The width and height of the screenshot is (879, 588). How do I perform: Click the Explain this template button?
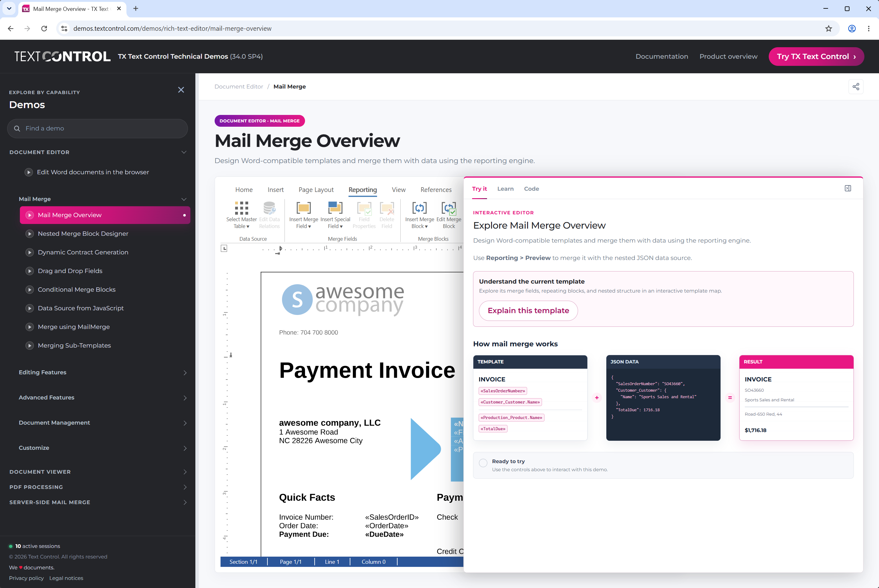tap(528, 311)
